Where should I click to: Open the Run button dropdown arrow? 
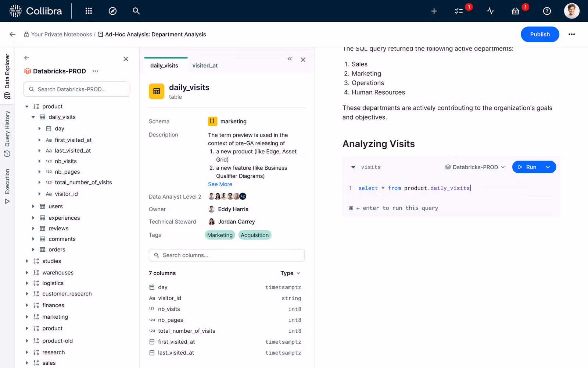[x=548, y=167]
